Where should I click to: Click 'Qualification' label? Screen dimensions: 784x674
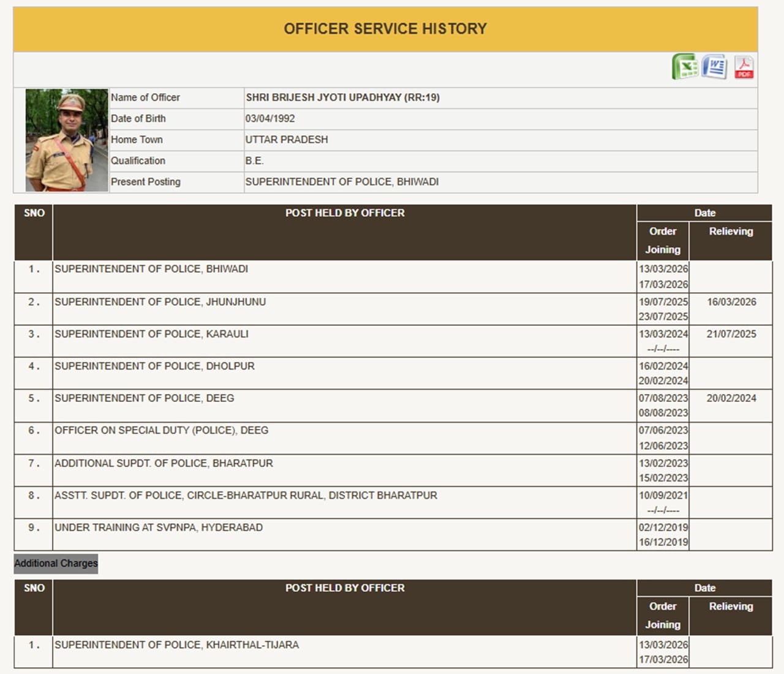pyautogui.click(x=138, y=161)
